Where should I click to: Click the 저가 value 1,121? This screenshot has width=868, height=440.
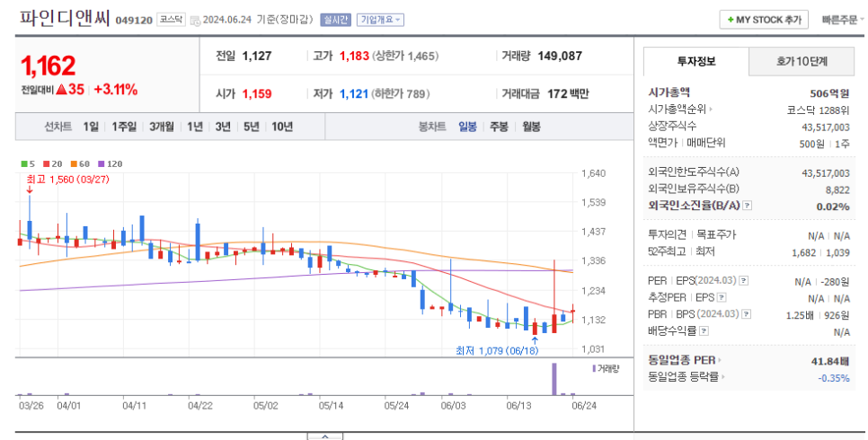pyautogui.click(x=354, y=94)
